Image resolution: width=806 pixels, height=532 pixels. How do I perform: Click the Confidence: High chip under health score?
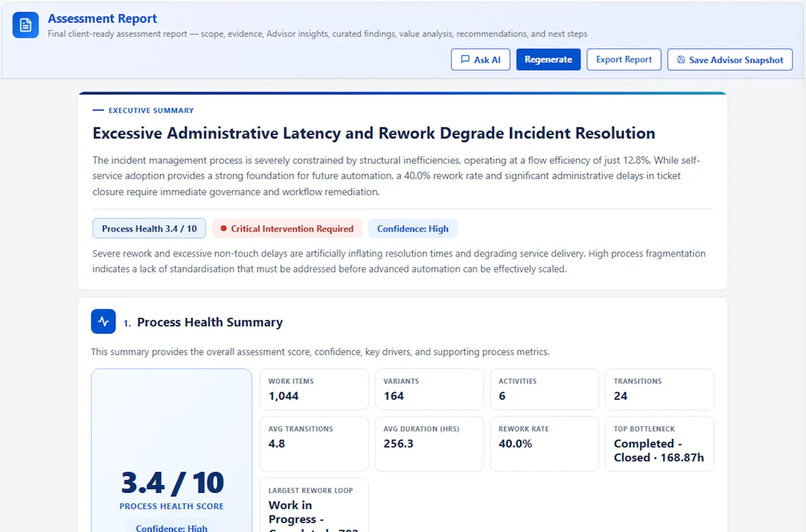172,527
